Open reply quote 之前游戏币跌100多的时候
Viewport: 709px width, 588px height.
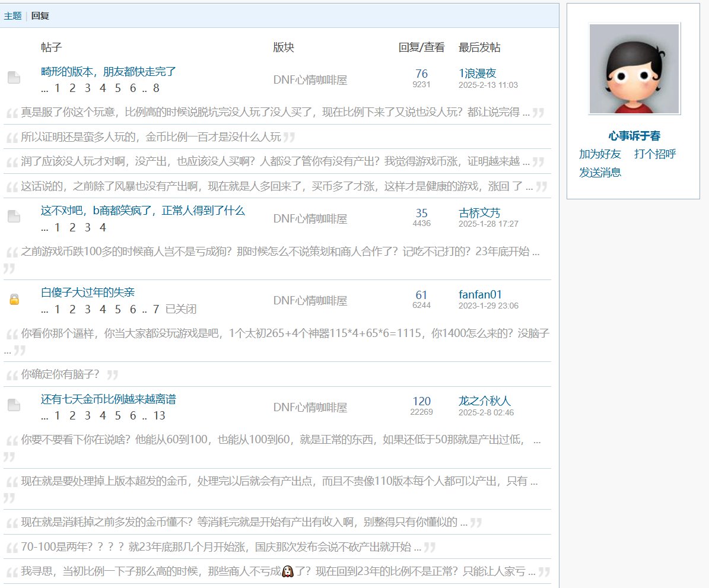(x=281, y=252)
